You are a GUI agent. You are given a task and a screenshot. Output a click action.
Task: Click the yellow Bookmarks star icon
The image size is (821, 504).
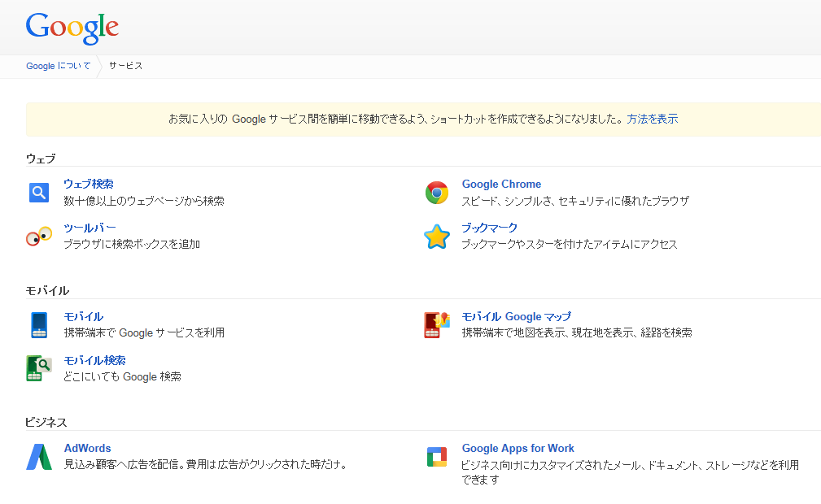point(437,237)
